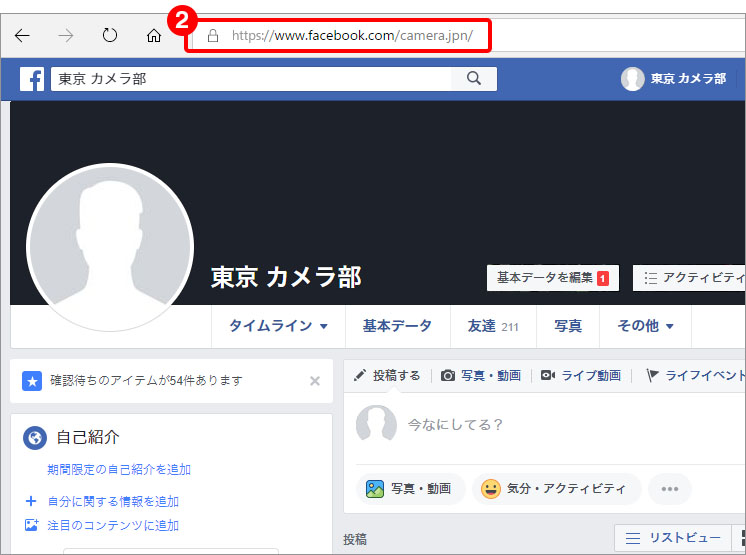Click the browser forward arrow
The image size is (746, 555).
tap(66, 35)
